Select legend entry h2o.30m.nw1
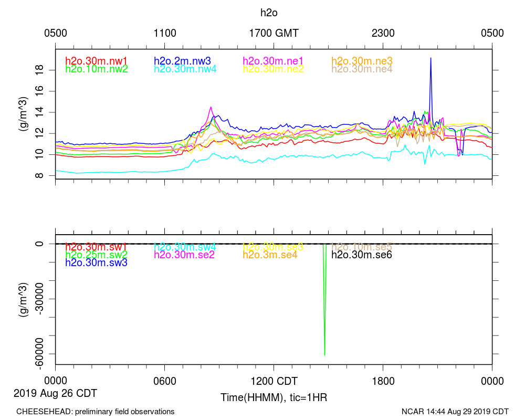Image resolution: width=525 pixels, height=420 pixels. 97,61
